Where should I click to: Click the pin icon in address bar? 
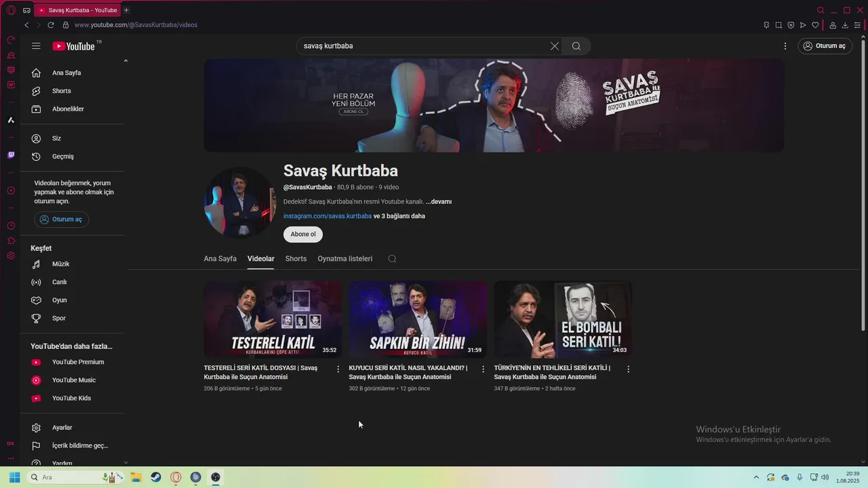pyautogui.click(x=766, y=25)
